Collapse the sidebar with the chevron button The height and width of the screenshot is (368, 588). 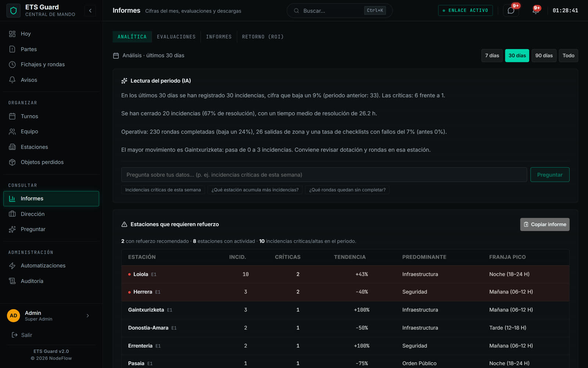click(90, 11)
